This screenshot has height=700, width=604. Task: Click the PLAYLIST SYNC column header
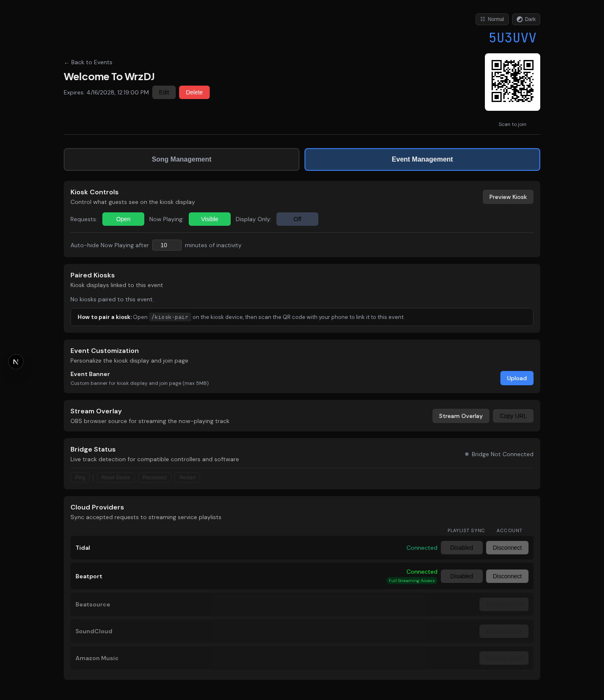point(466,530)
